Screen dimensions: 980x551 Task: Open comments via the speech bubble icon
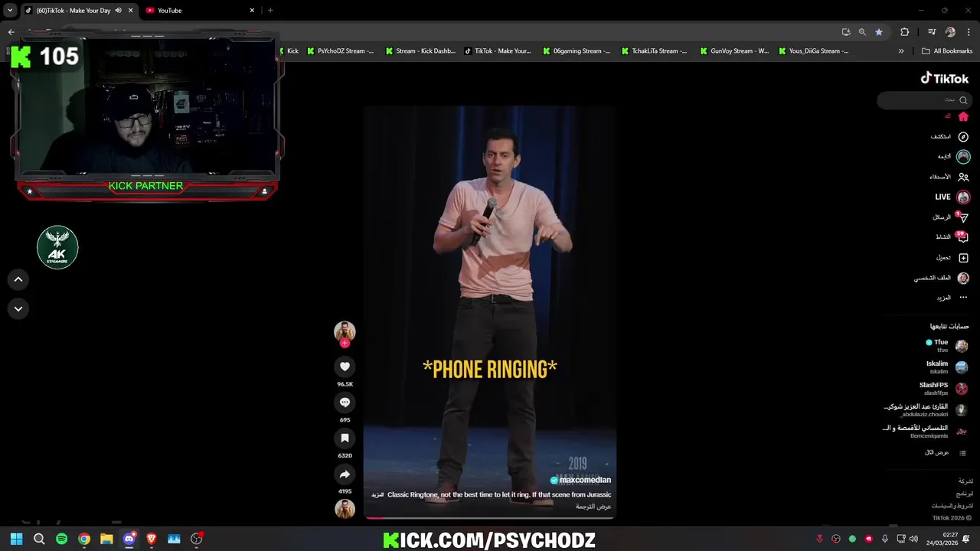[345, 403]
